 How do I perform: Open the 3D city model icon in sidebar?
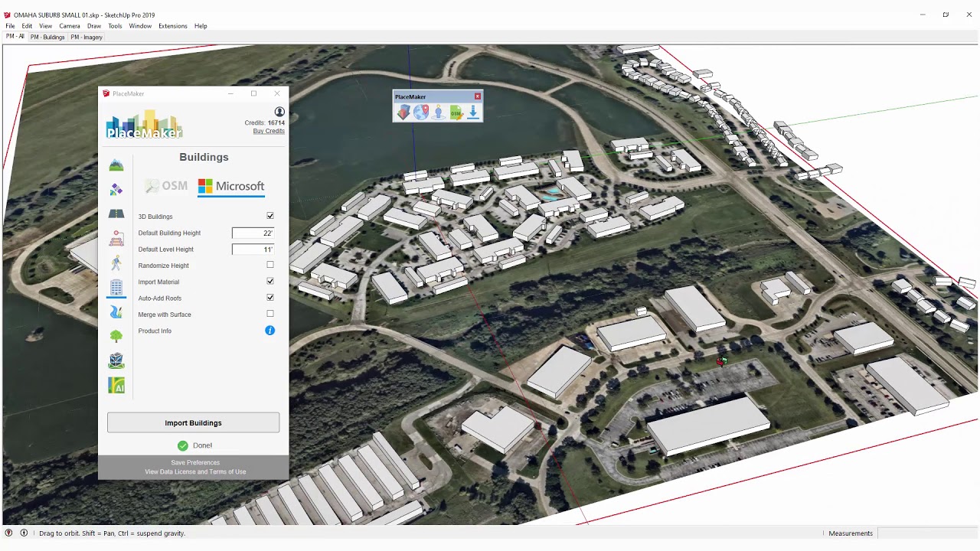point(116,360)
